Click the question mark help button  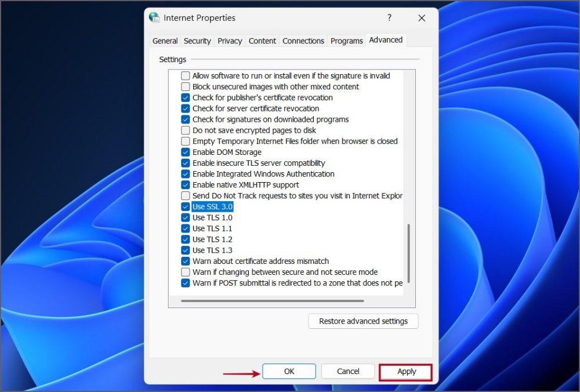click(x=390, y=17)
